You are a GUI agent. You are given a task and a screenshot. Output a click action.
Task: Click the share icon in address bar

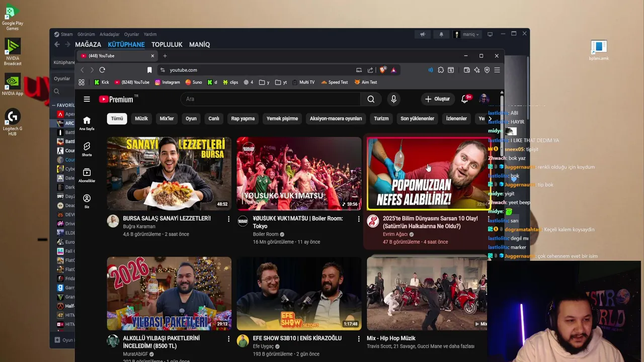[370, 70]
